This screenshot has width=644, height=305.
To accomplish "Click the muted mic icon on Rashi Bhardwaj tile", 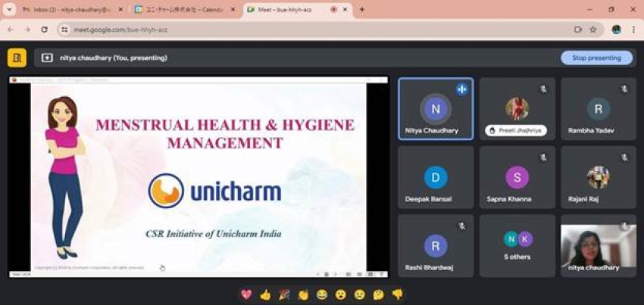I will pos(462,226).
